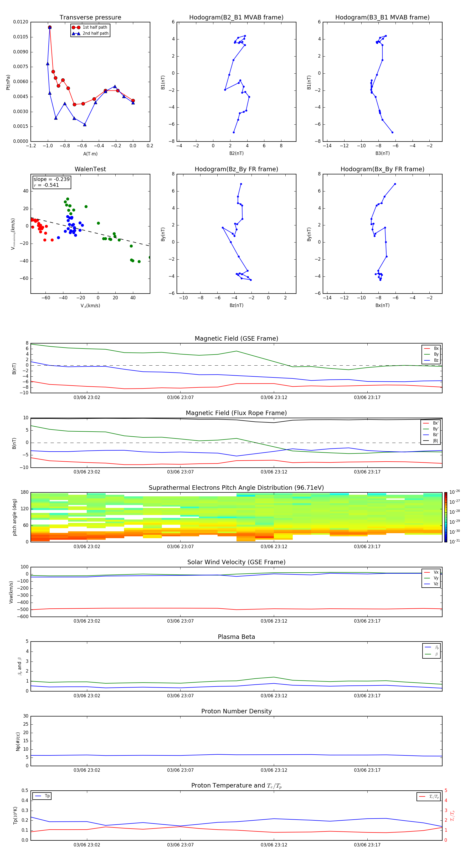Click the 'V_remaining(km/s)' axis label
This screenshot has height=868, width=473.
point(13,234)
